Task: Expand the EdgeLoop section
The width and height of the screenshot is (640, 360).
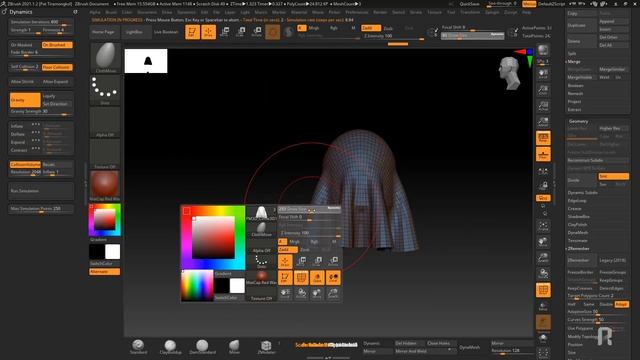Action: click(577, 201)
